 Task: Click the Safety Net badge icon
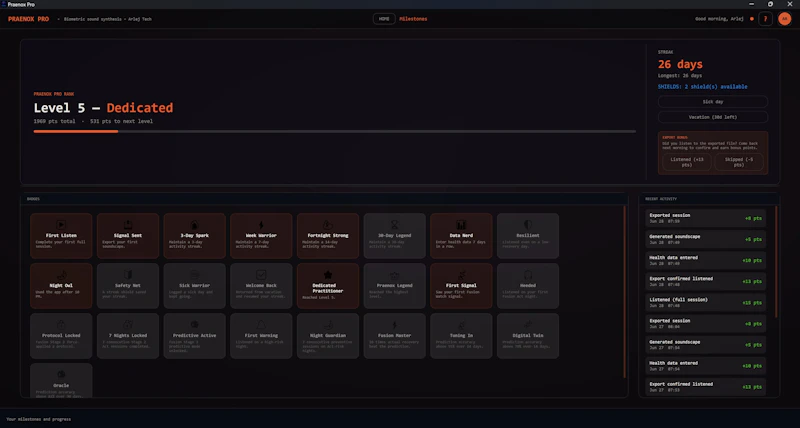128,274
